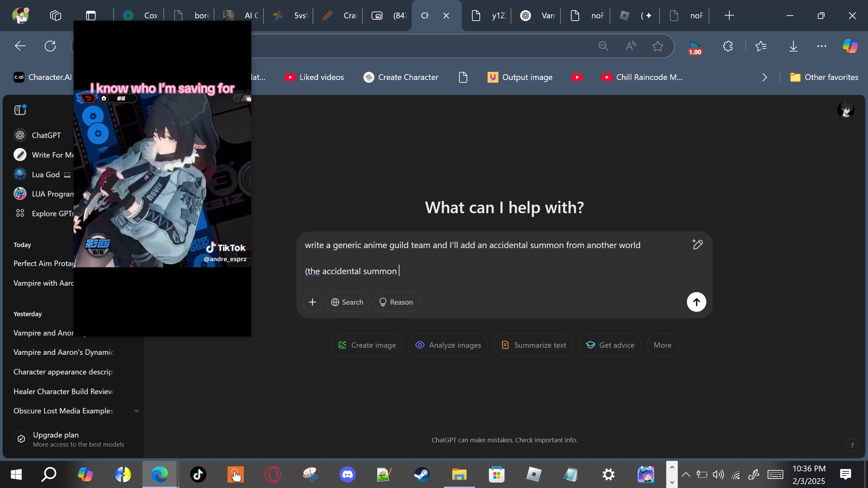The height and width of the screenshot is (488, 868).
Task: Send the prompt with the arrow button
Action: pos(696,302)
